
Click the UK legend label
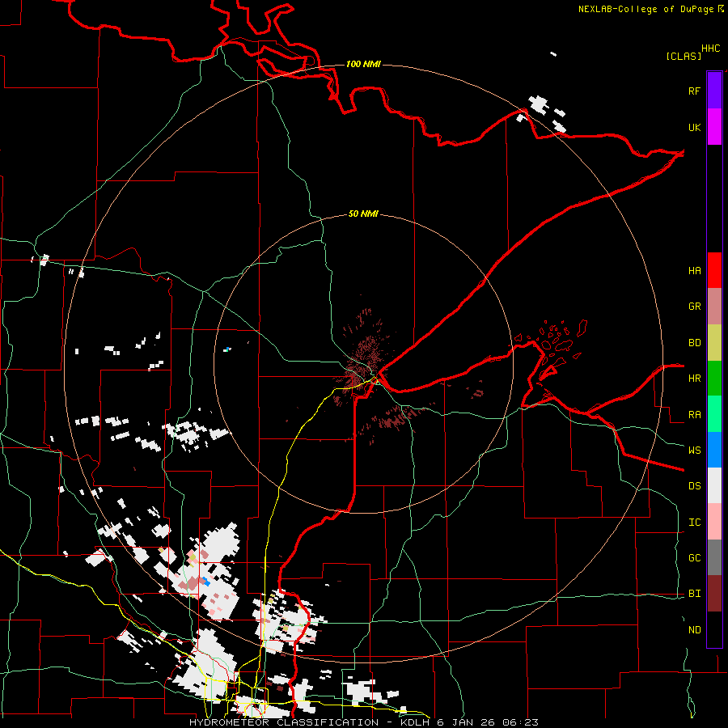694,128
